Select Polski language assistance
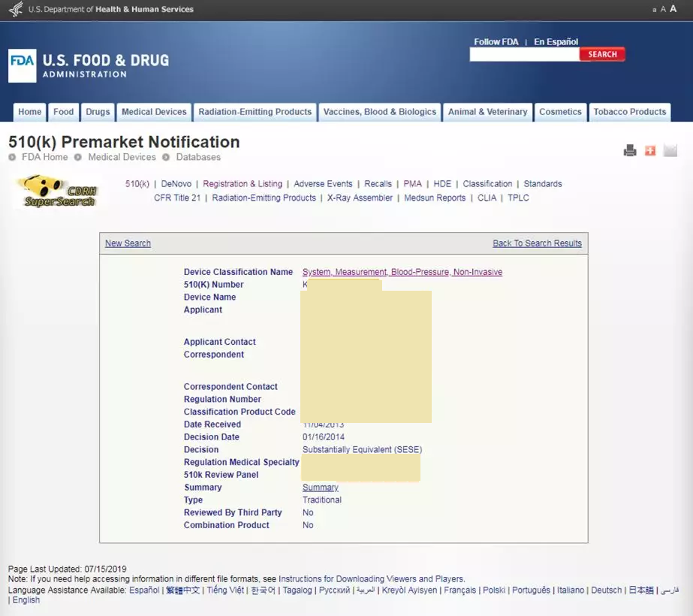 pyautogui.click(x=494, y=590)
